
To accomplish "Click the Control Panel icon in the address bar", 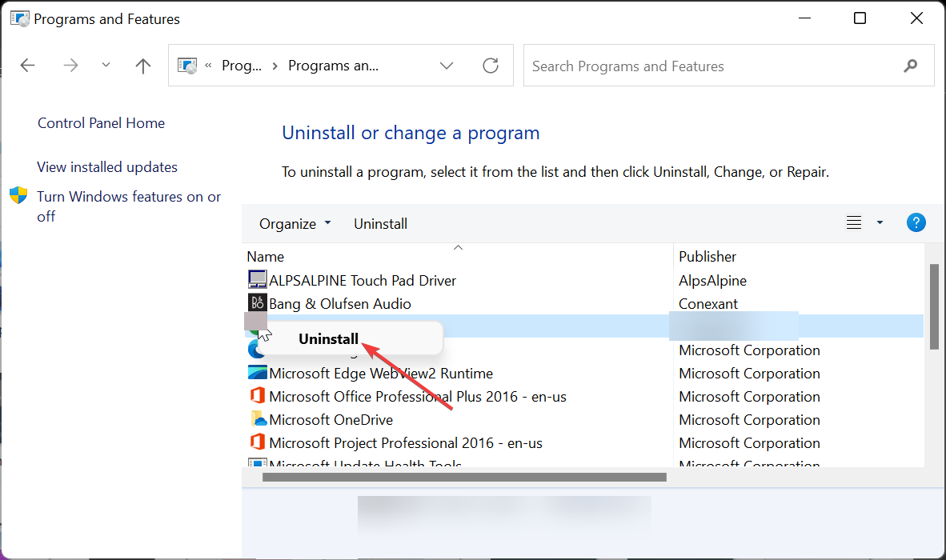I will point(187,65).
